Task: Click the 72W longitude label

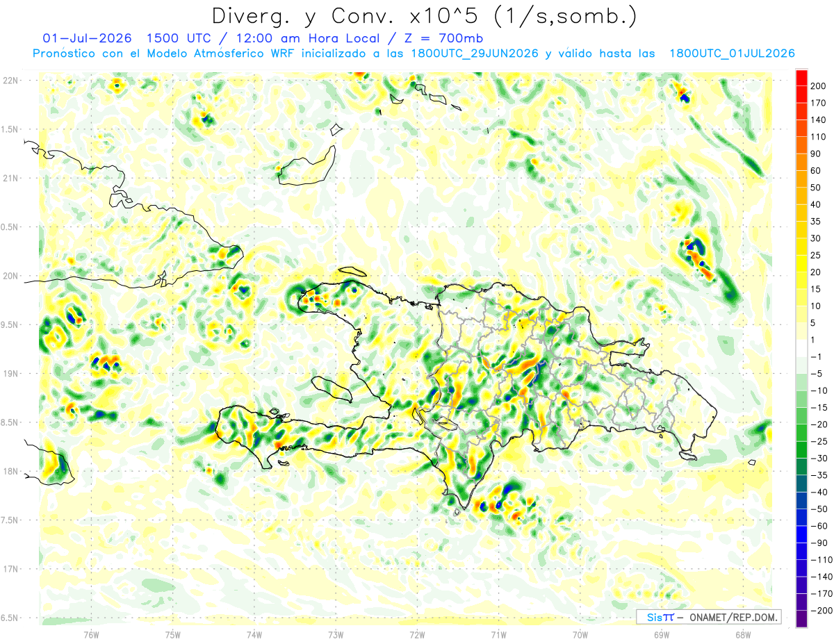Action: tap(417, 634)
